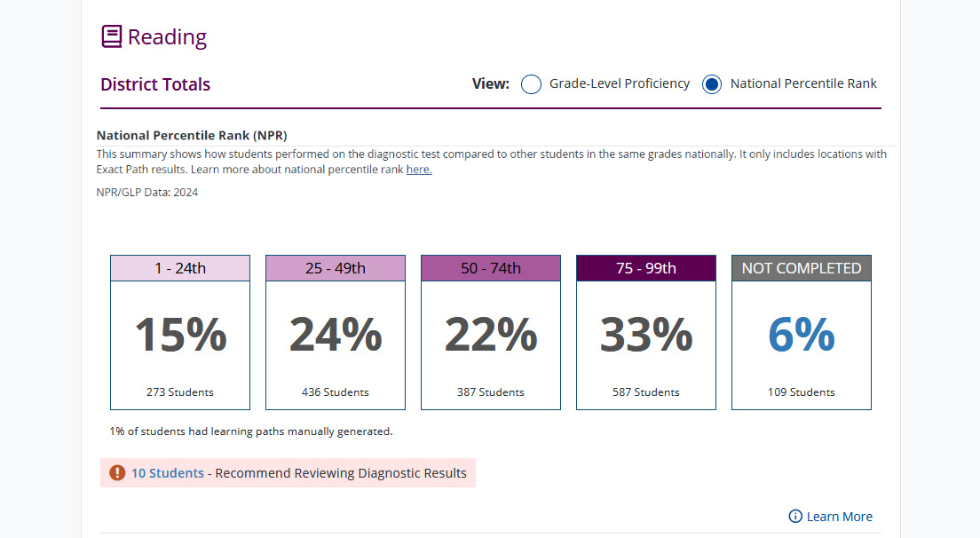Select the 15% percentile card
This screenshot has width=980, height=538.
point(180,336)
